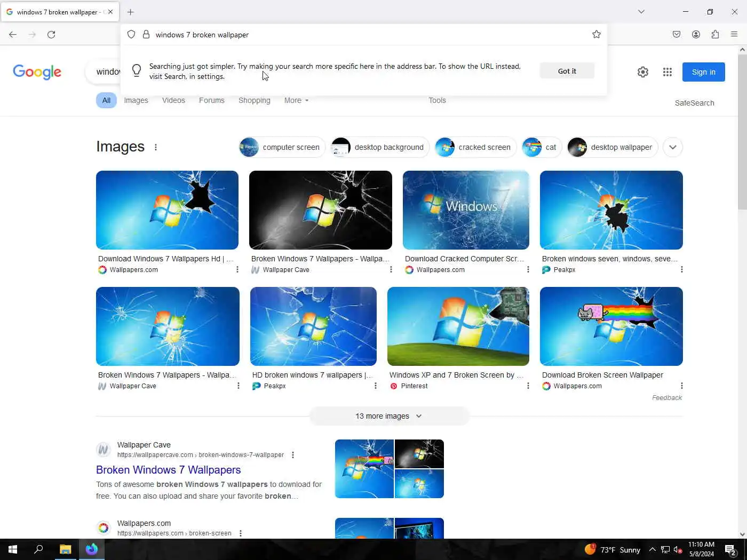Image resolution: width=747 pixels, height=560 pixels.
Task: Expand the More search filters dropdown
Action: click(296, 100)
